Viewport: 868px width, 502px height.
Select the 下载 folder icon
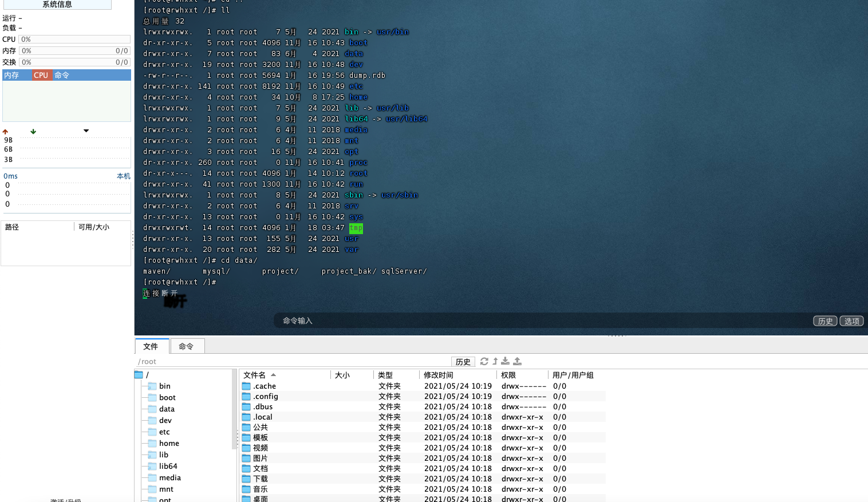point(246,479)
